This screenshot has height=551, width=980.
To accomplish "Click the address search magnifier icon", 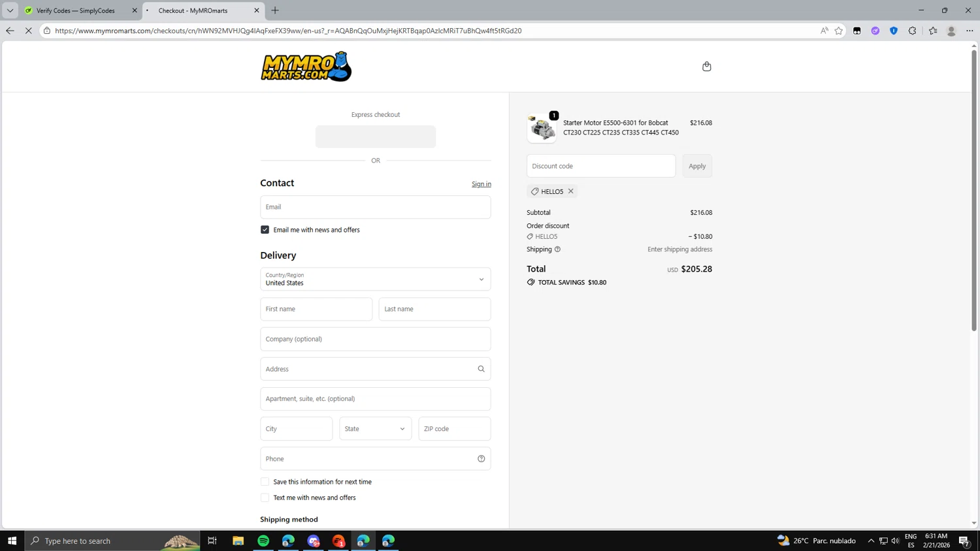I will (481, 369).
